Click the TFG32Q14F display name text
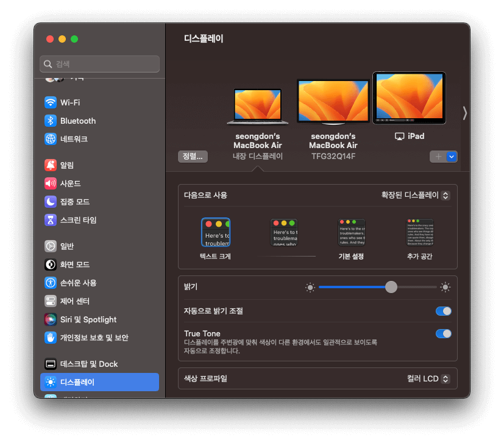 click(333, 157)
